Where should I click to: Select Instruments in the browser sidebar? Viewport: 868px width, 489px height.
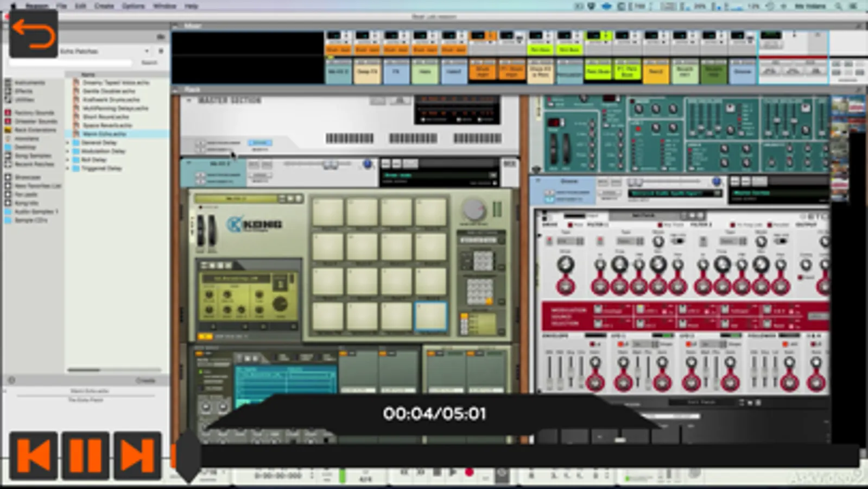(x=29, y=83)
